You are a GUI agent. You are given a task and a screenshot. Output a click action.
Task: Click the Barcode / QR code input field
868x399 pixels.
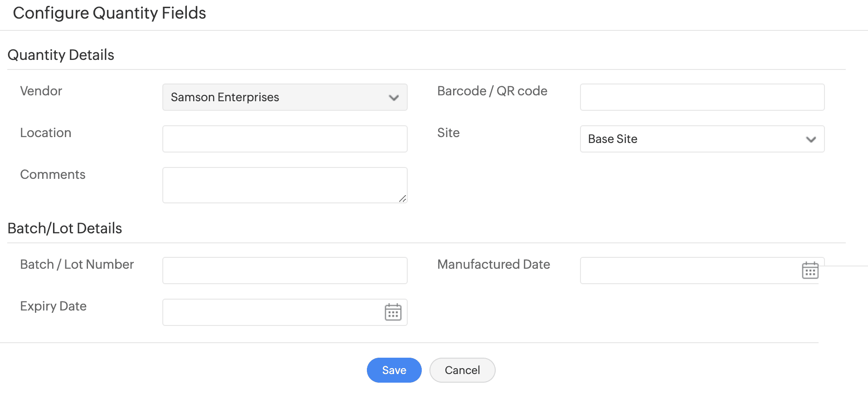[x=702, y=97]
